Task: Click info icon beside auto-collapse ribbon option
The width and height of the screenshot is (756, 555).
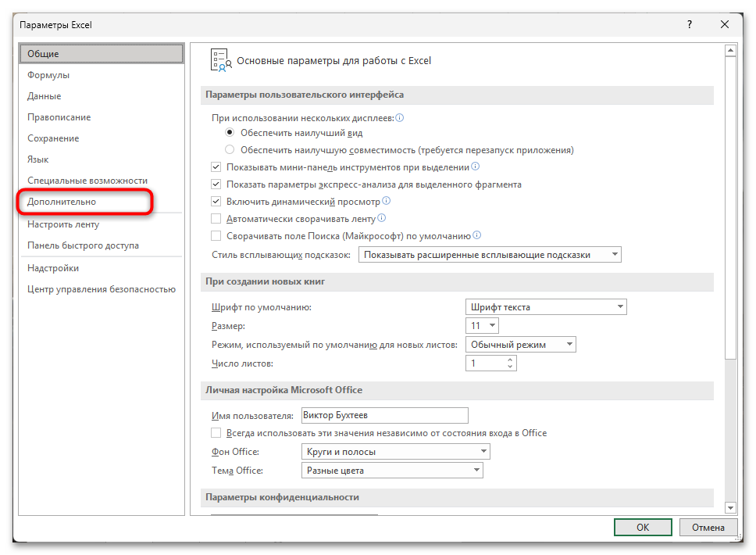Action: (x=382, y=218)
